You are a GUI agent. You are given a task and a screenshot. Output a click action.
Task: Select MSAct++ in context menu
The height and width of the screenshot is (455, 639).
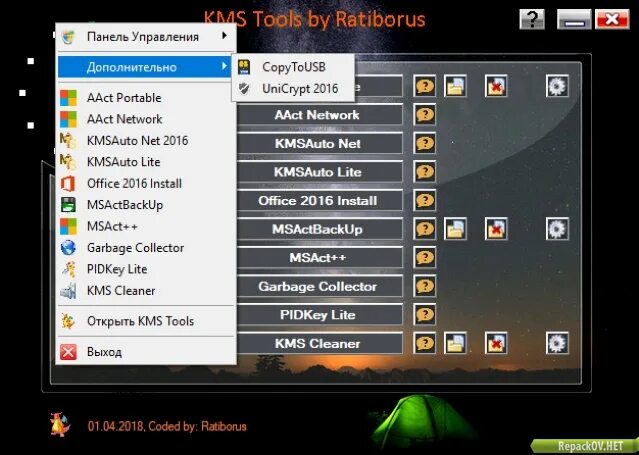click(146, 226)
